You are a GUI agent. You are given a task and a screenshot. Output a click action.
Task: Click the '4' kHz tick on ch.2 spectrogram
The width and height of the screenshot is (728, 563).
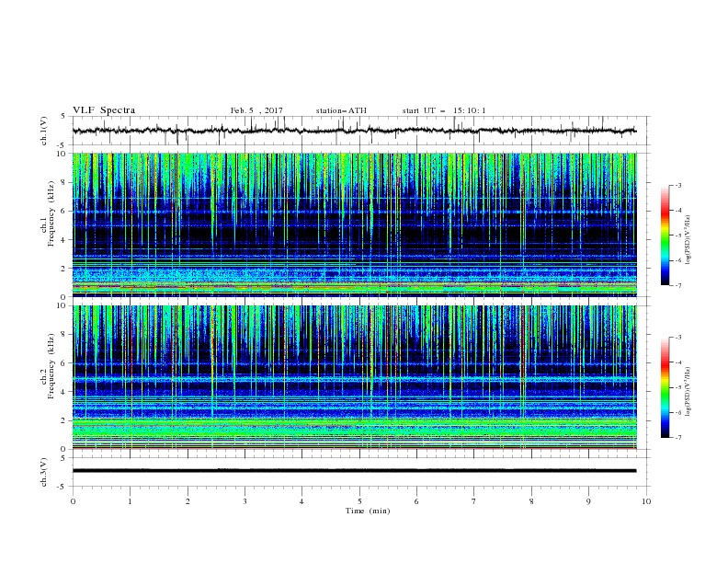[64, 392]
